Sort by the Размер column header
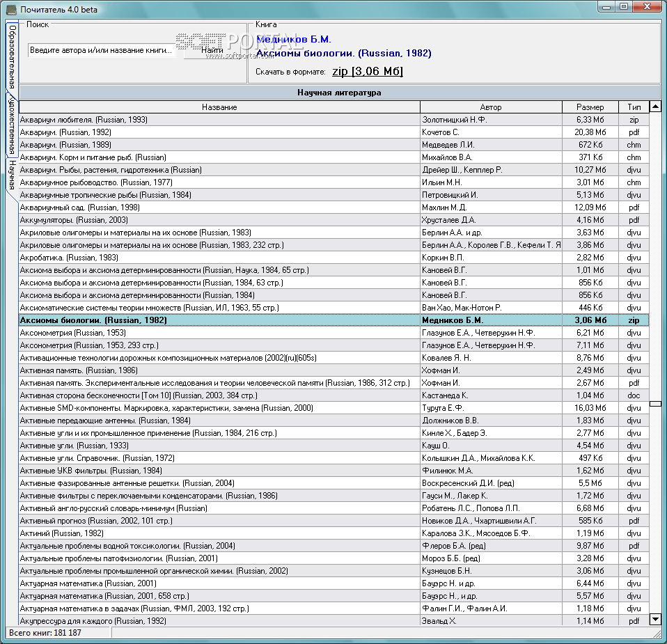667x644 pixels. [x=590, y=107]
